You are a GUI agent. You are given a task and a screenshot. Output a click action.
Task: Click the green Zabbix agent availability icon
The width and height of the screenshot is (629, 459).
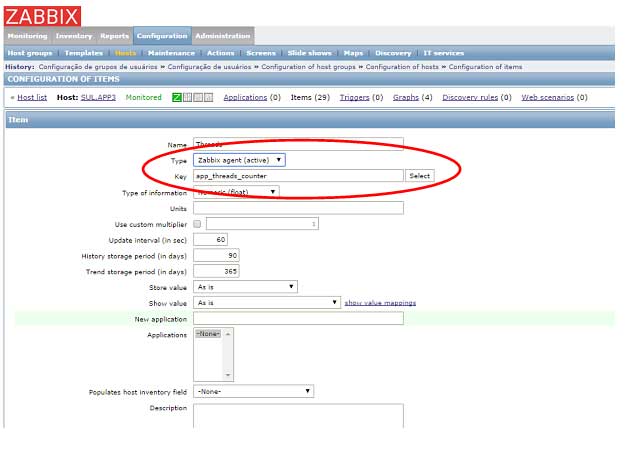(177, 97)
